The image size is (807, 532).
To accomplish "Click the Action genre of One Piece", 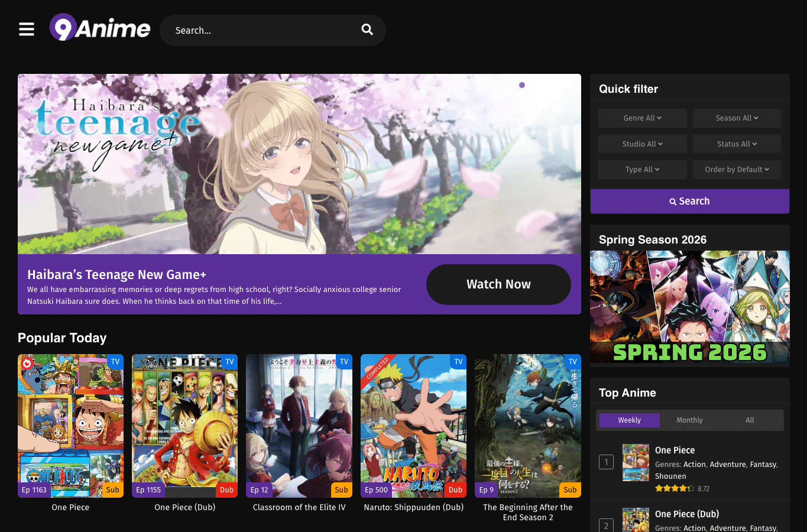I will (695, 465).
